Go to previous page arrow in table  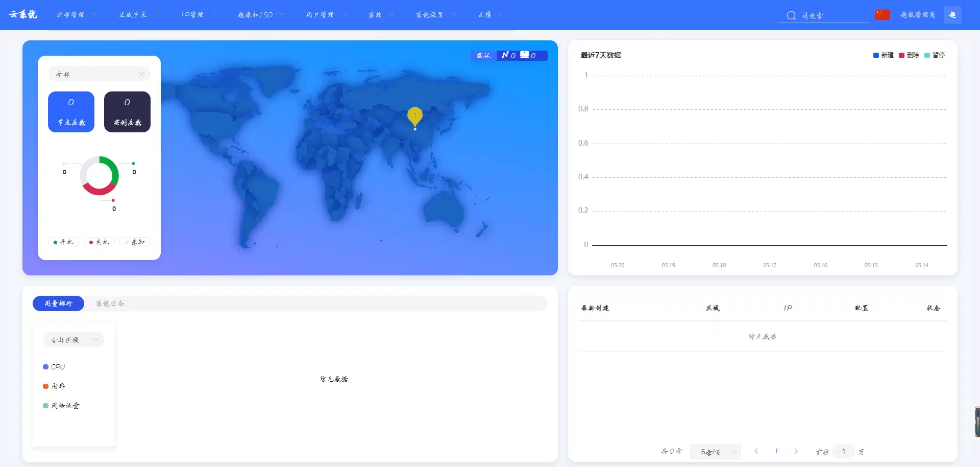click(756, 451)
